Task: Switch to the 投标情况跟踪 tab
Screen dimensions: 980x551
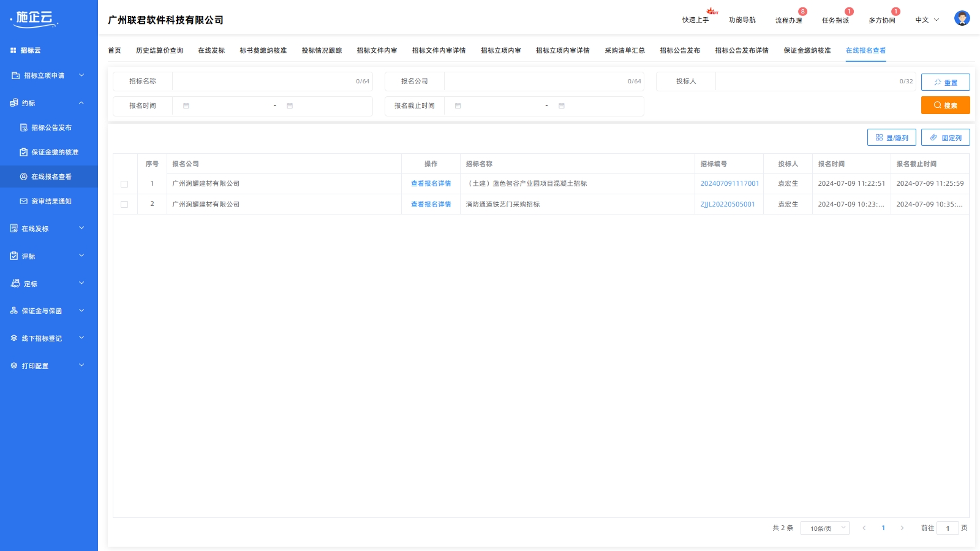Action: point(322,50)
